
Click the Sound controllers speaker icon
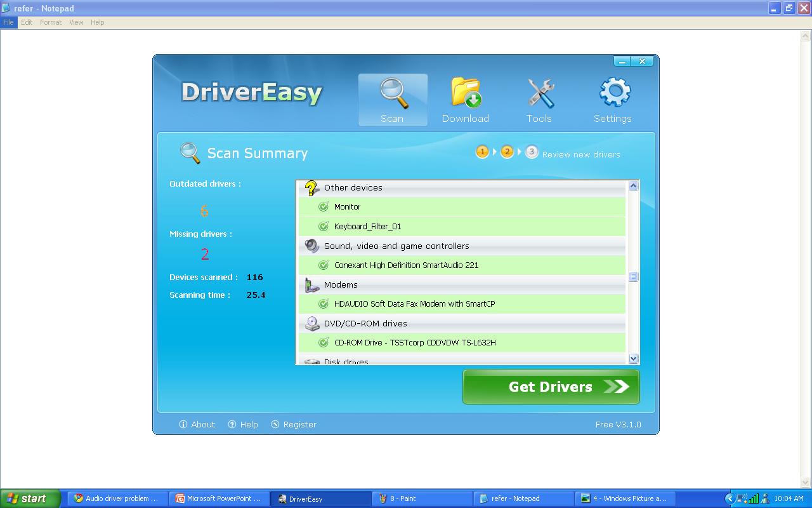311,246
